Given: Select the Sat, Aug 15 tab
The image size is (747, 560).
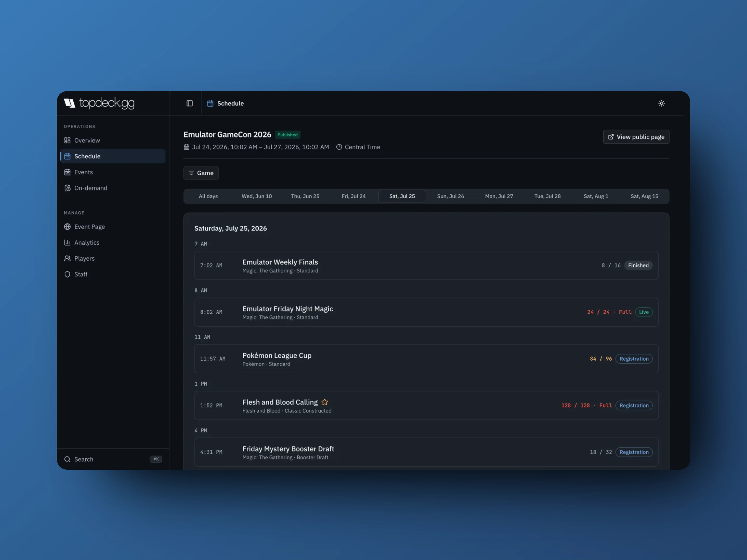Looking at the screenshot, I should click(x=644, y=196).
